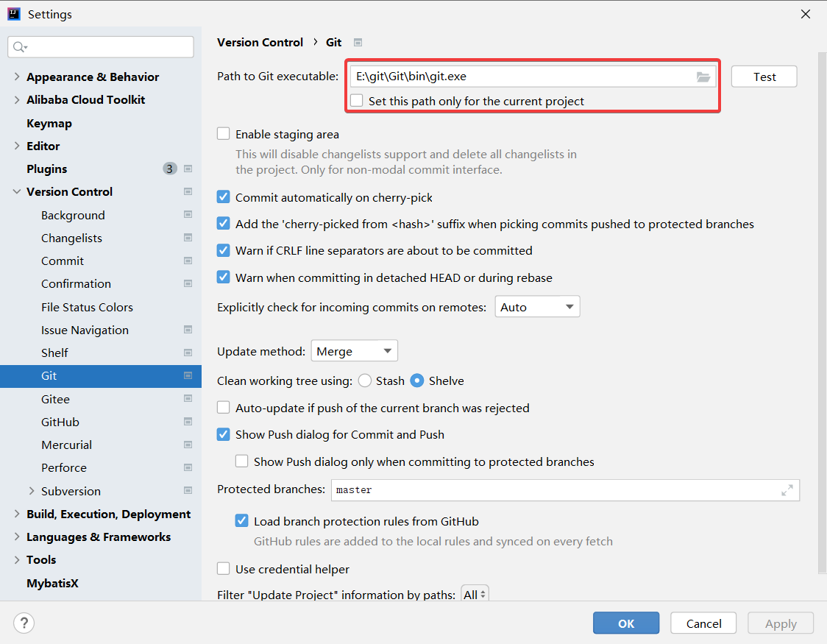Click the project-level icon beside Git breadcrumb
This screenshot has height=644, width=827.
coord(358,42)
